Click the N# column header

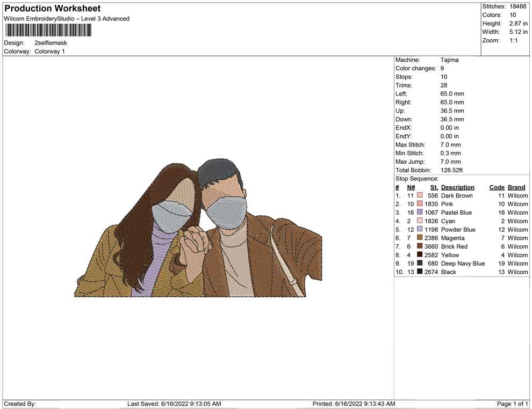point(411,187)
